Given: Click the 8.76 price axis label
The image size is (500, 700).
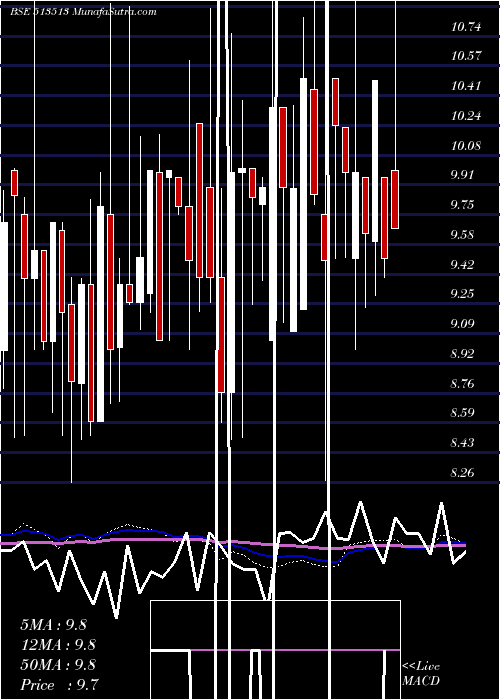Looking at the screenshot, I should pyautogui.click(x=462, y=383).
